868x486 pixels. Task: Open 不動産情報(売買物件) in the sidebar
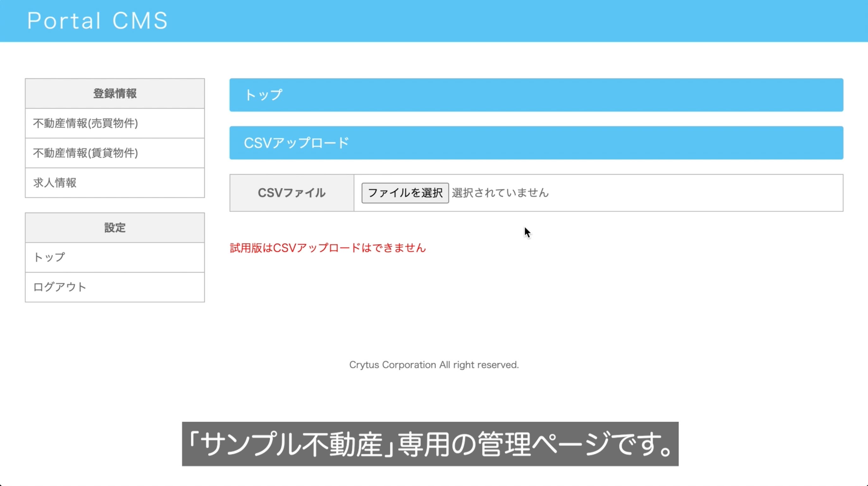tap(85, 123)
